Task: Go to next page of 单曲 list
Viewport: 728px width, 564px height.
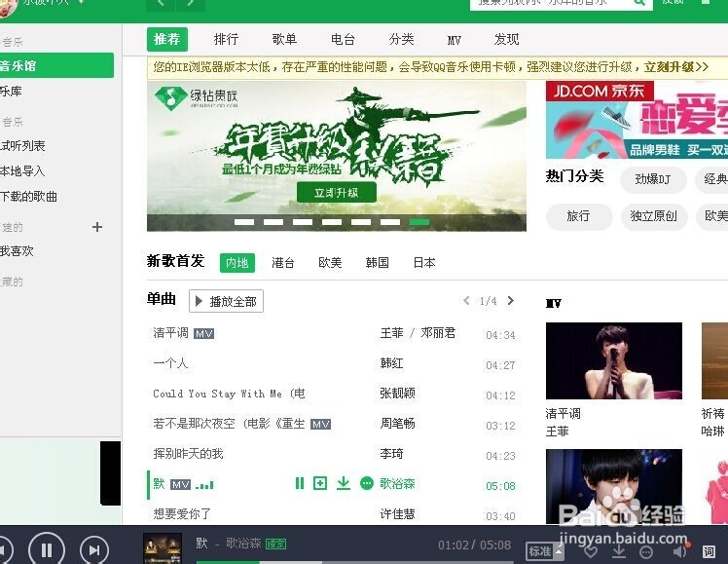Action: (x=511, y=301)
